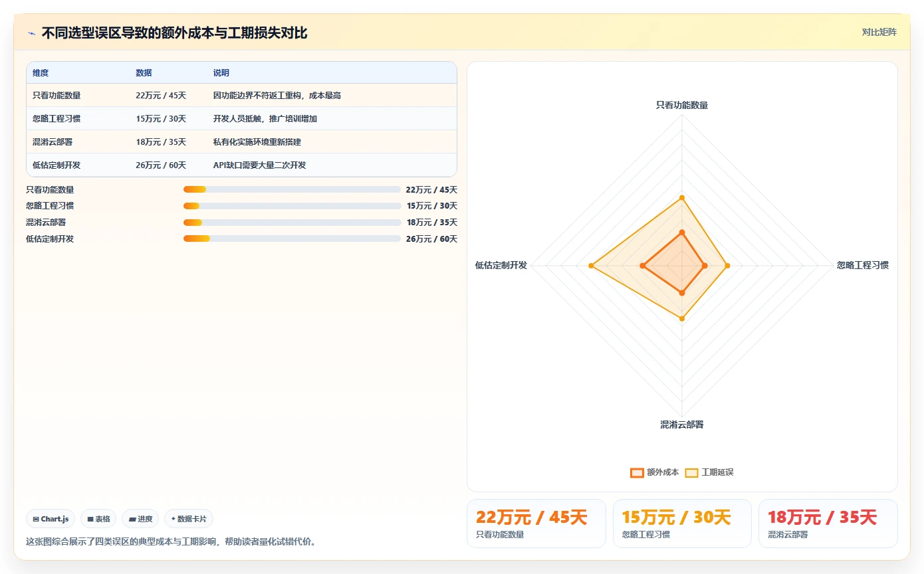Open the 15万元 / 30天 data card

click(682, 524)
